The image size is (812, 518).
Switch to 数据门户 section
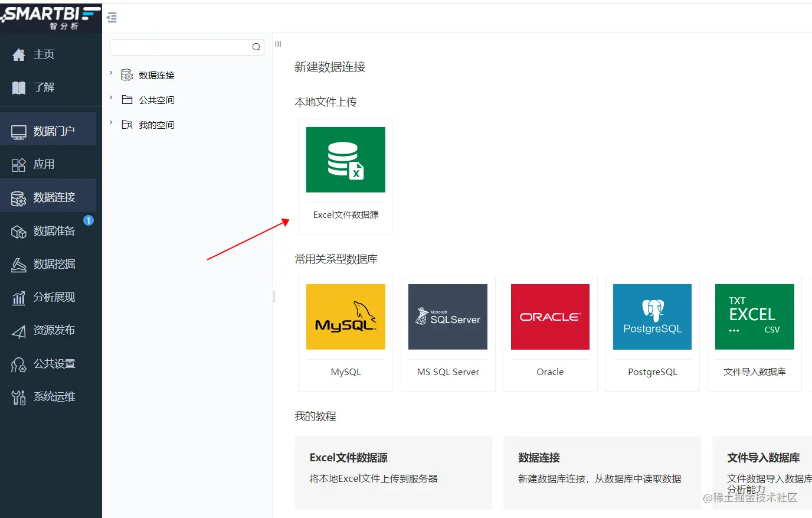click(x=51, y=129)
